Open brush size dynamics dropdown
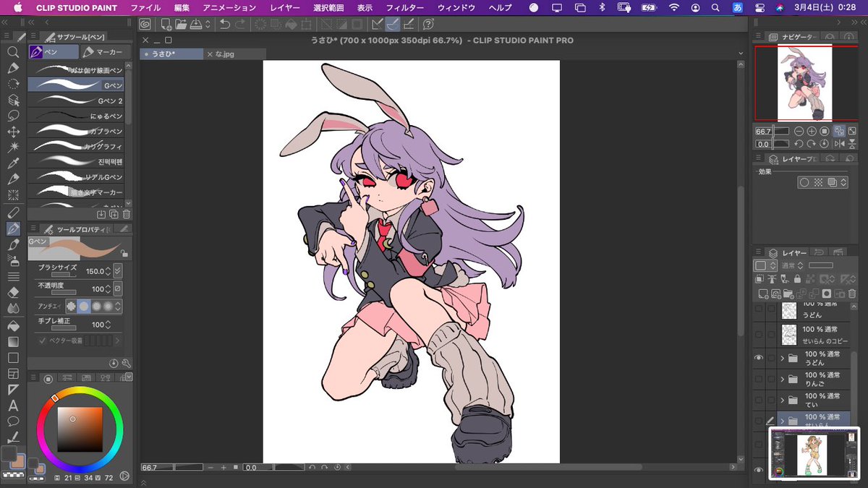The width and height of the screenshot is (868, 488). pyautogui.click(x=118, y=271)
